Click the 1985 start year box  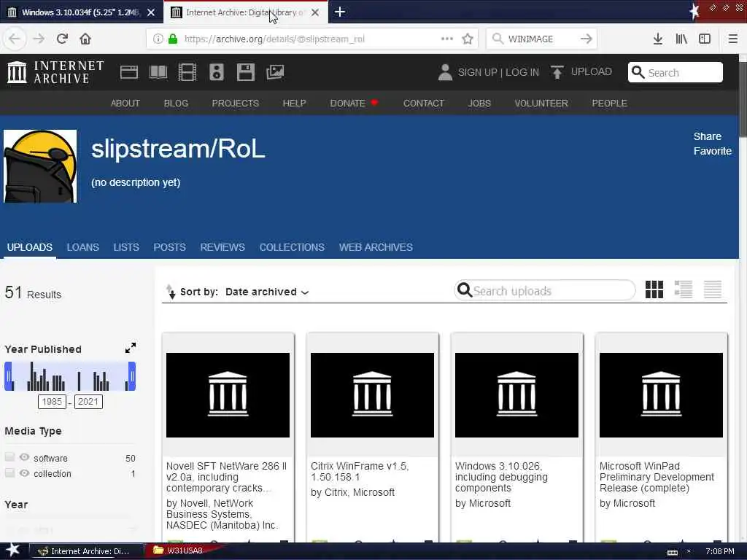pyautogui.click(x=52, y=402)
